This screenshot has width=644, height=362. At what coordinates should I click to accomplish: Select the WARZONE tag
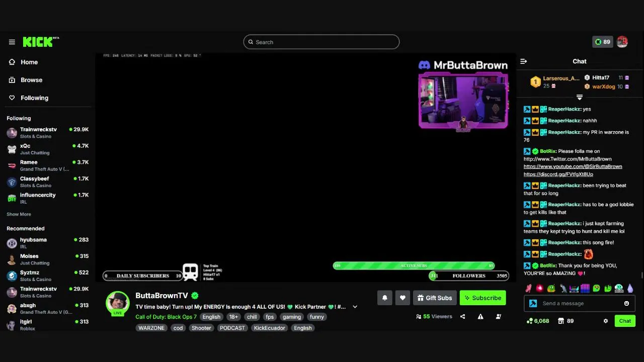pos(151,328)
